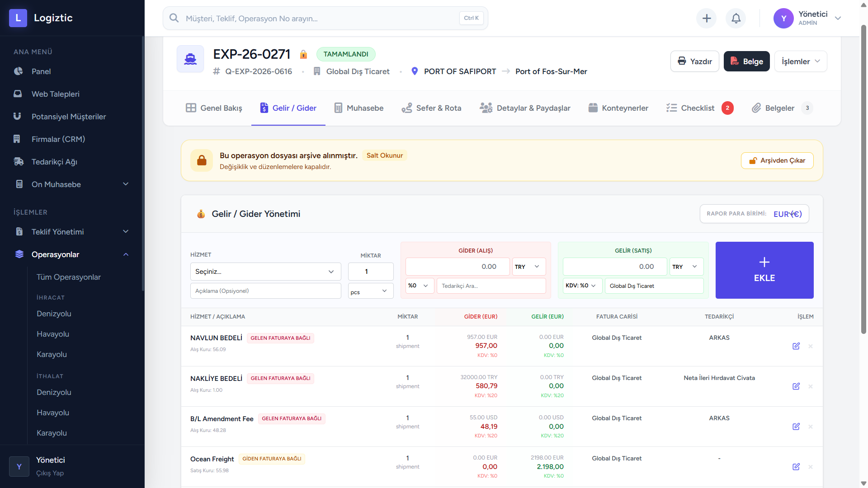Edit the Ocean Freight row

click(796, 467)
